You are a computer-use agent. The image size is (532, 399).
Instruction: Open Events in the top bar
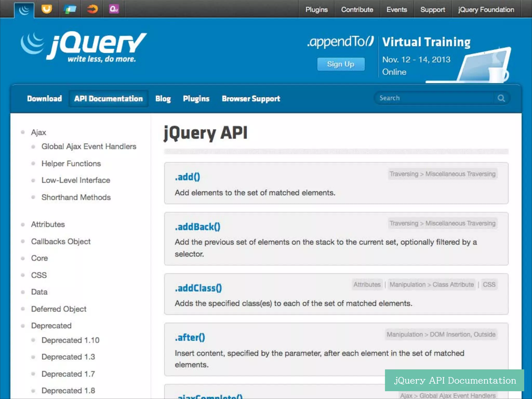(x=397, y=10)
